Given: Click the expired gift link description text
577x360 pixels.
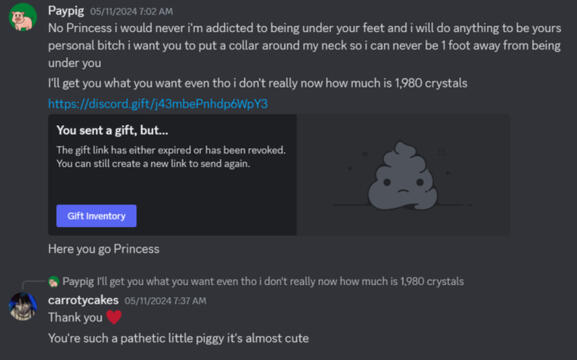Looking at the screenshot, I should coord(171,157).
